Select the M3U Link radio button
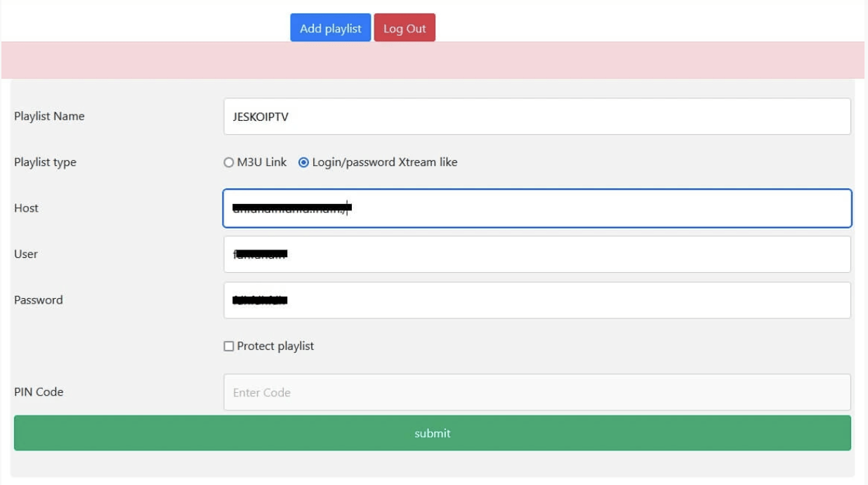868x485 pixels. click(x=228, y=162)
